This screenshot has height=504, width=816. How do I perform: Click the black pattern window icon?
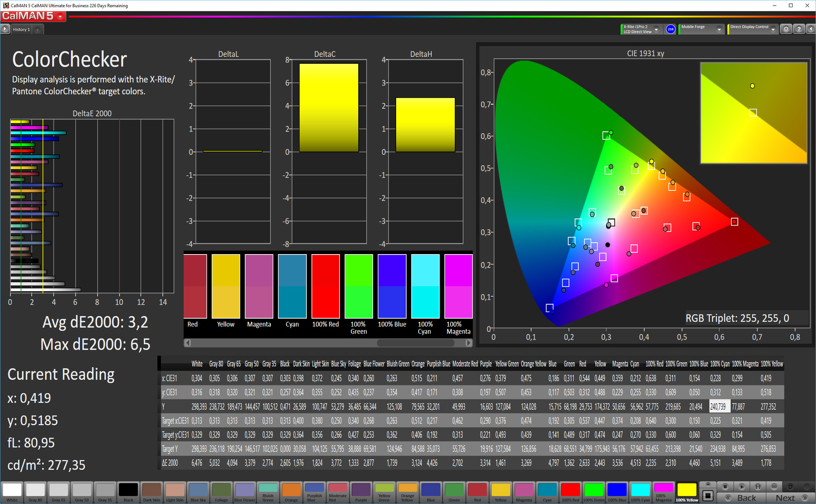tap(708, 496)
